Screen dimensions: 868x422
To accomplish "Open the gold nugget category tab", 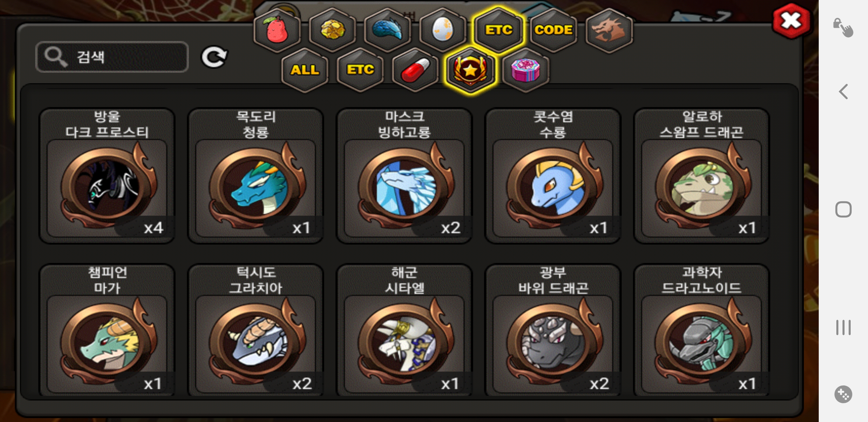I will [332, 30].
